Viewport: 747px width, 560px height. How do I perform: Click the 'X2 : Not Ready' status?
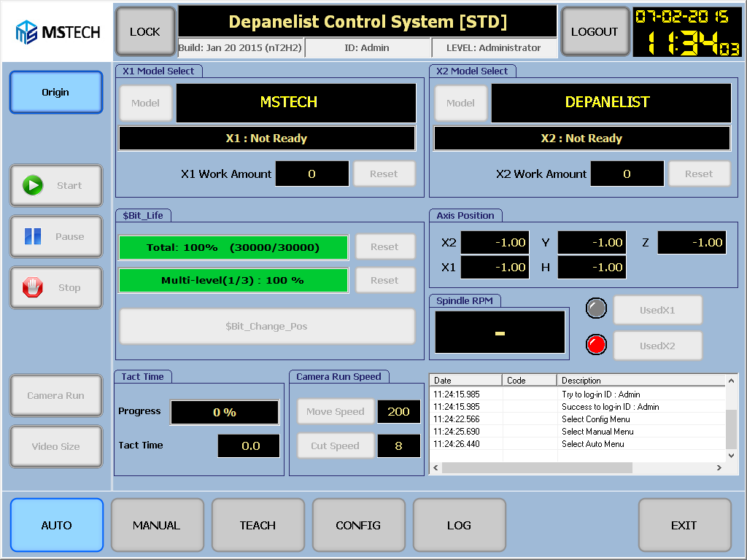click(x=581, y=138)
